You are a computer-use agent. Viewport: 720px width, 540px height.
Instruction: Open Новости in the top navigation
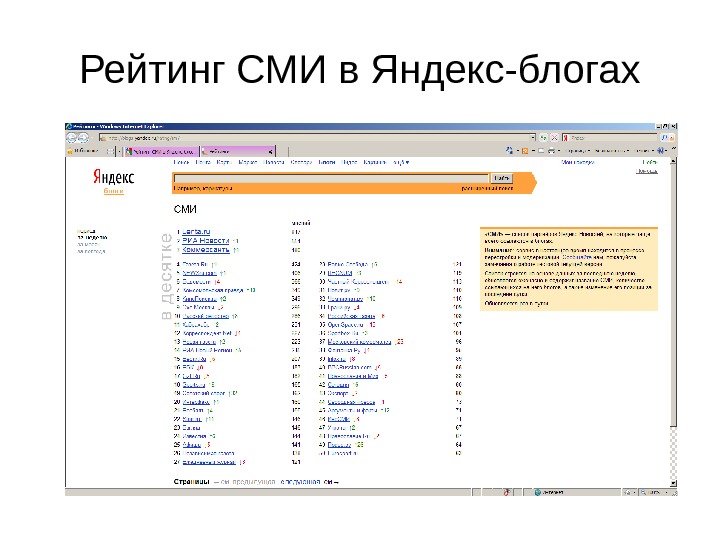274,162
